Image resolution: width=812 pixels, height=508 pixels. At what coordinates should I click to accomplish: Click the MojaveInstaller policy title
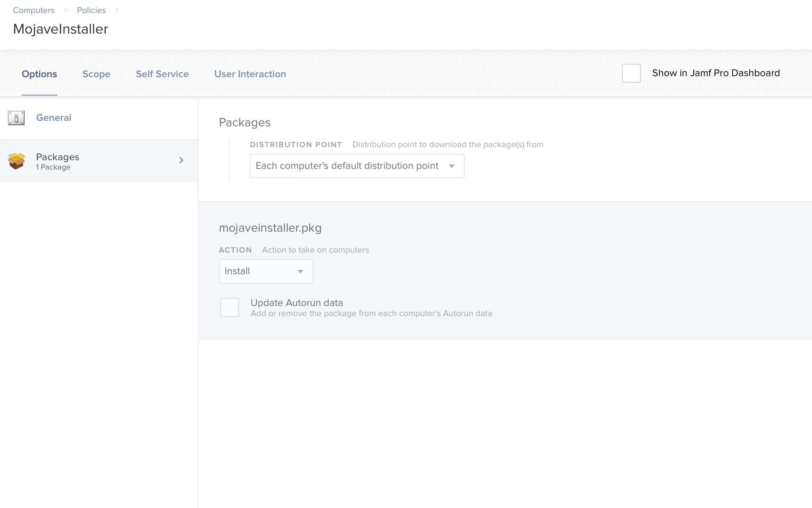[x=61, y=29]
